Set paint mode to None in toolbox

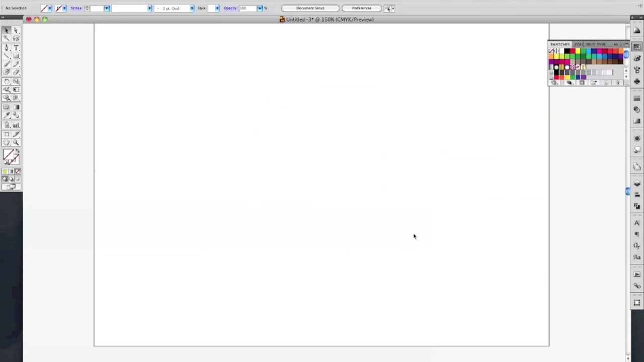[x=18, y=171]
